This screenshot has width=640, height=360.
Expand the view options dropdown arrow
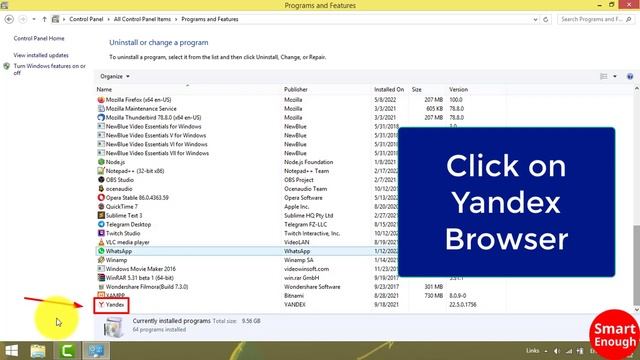[x=615, y=76]
